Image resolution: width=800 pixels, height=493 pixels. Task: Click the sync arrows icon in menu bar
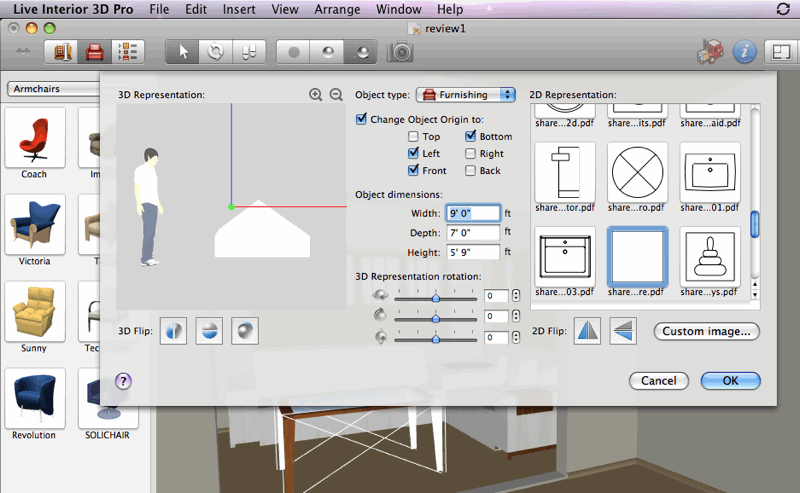(x=783, y=9)
